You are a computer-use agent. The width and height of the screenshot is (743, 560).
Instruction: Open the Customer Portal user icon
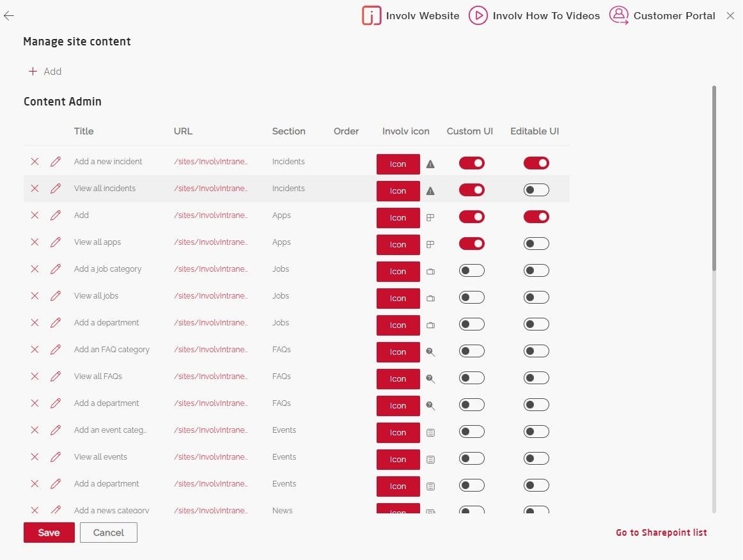pyautogui.click(x=618, y=15)
